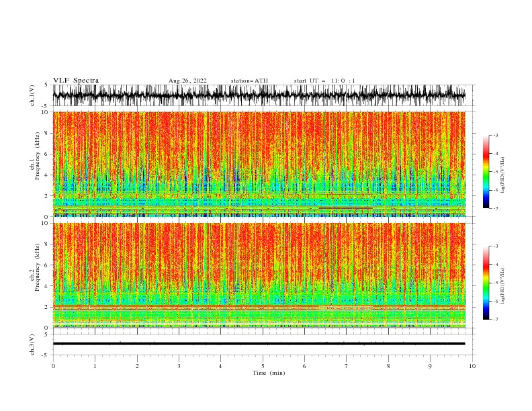Click time axis tick label "9"

click(x=430, y=366)
